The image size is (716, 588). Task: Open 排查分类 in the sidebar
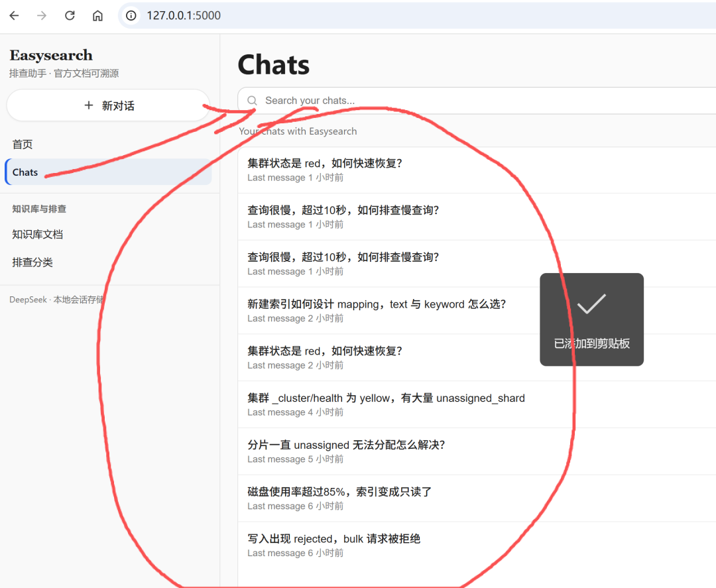coord(32,262)
